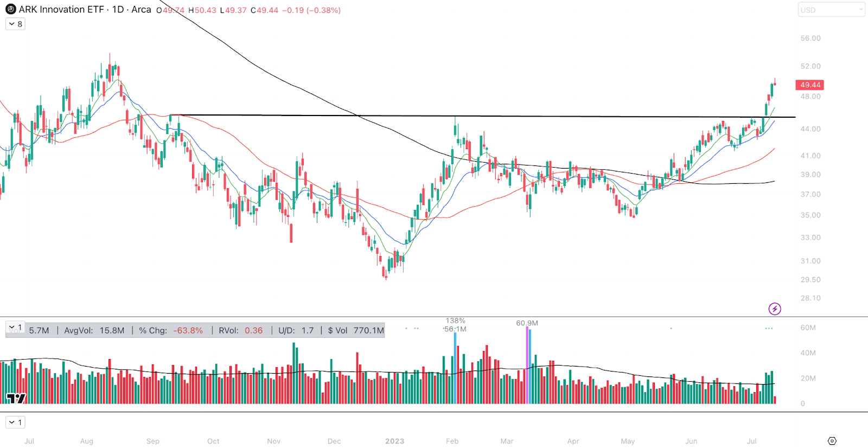Click the Mar label on time axis

tap(507, 441)
